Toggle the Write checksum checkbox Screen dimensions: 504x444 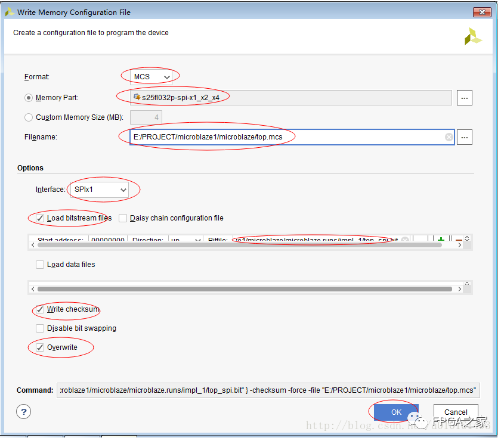pyautogui.click(x=40, y=309)
